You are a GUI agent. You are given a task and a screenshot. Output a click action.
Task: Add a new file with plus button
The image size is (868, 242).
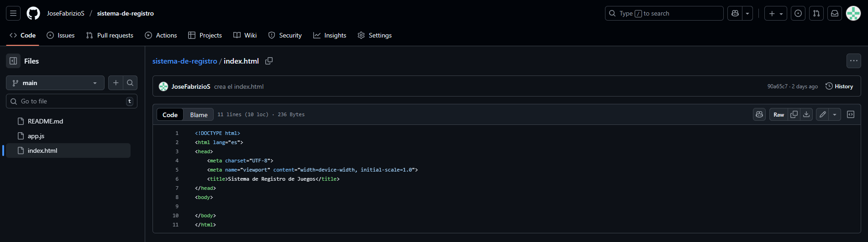(116, 83)
